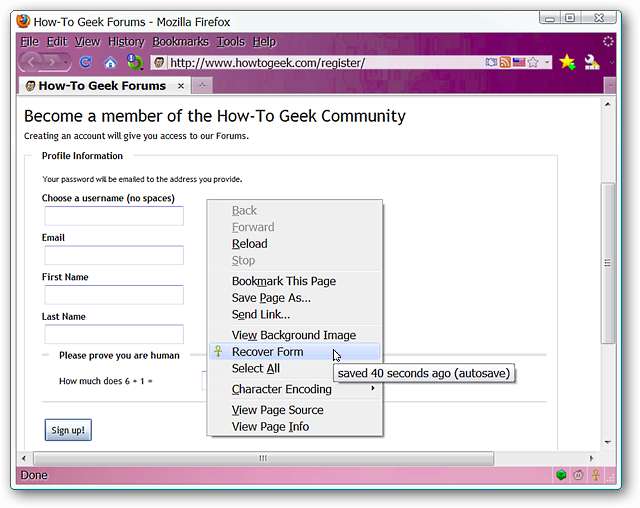Click the wrench tools toolbar icon
This screenshot has width=640, height=508.
pos(592,62)
